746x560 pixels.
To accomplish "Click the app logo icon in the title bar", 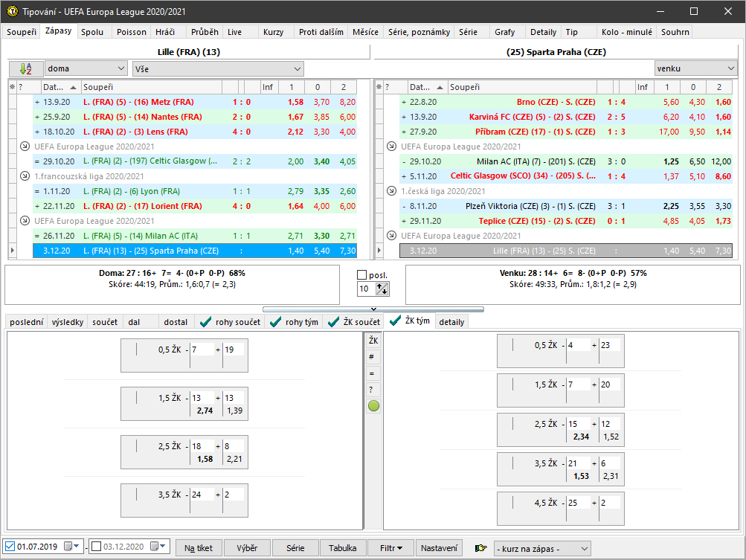I will click(x=13, y=11).
